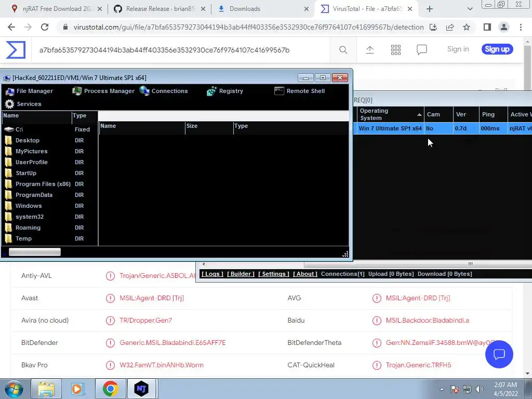Open the njRAT [ Builder ] link

tap(241, 274)
